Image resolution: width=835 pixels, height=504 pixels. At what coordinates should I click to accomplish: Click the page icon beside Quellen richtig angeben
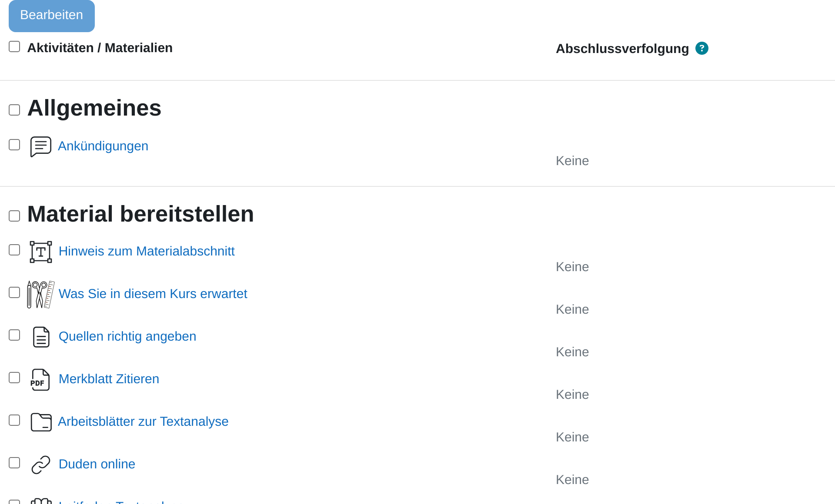click(x=41, y=337)
